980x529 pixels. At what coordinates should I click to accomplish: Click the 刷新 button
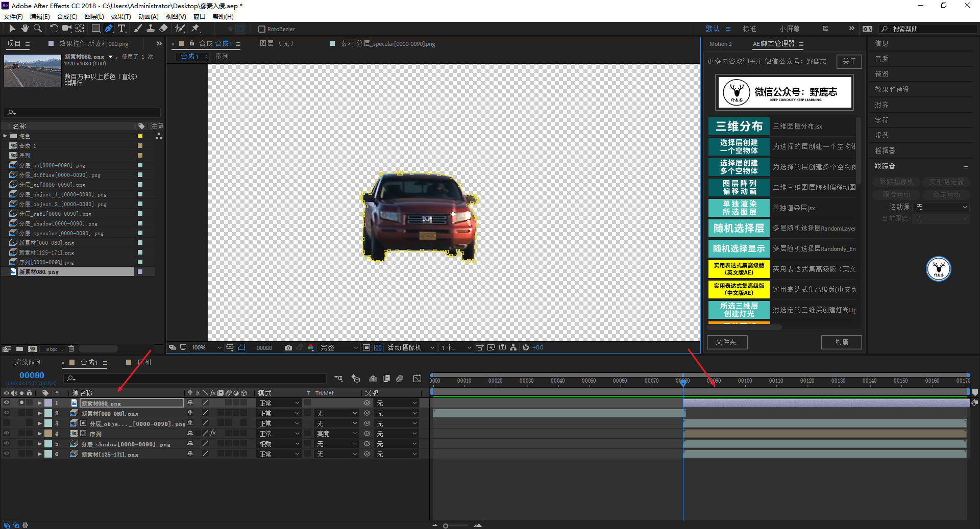pos(842,342)
